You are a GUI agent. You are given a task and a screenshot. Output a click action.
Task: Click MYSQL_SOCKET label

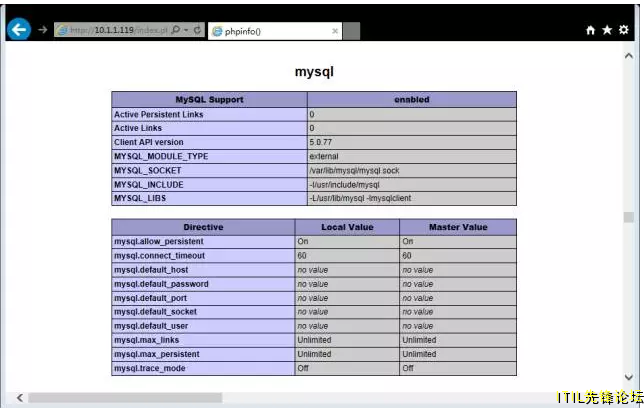(147, 171)
